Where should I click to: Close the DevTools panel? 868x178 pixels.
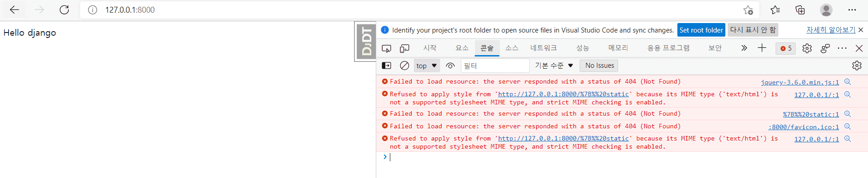tap(859, 48)
